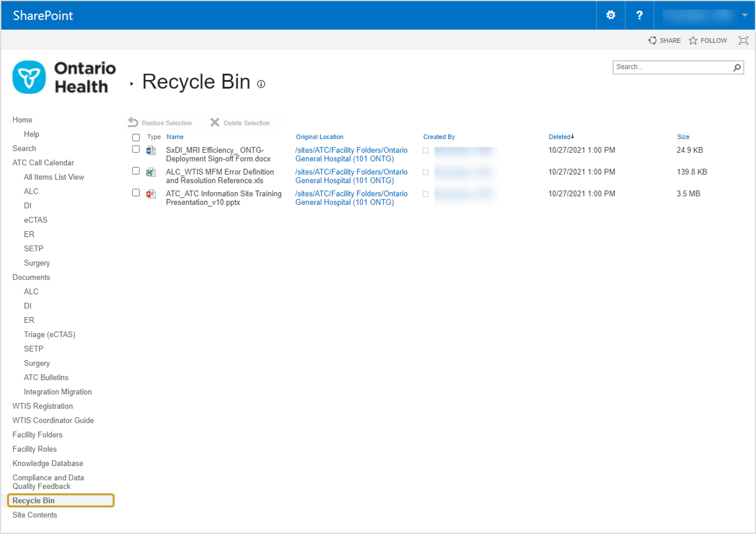Open WTIS Registration
Image resolution: width=756 pixels, height=534 pixels.
click(43, 406)
